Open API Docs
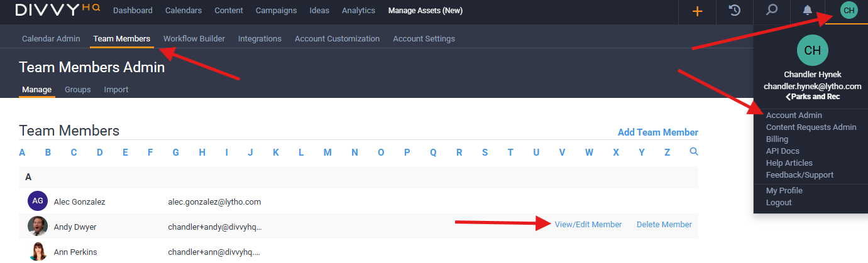The width and height of the screenshot is (868, 263). point(783,151)
